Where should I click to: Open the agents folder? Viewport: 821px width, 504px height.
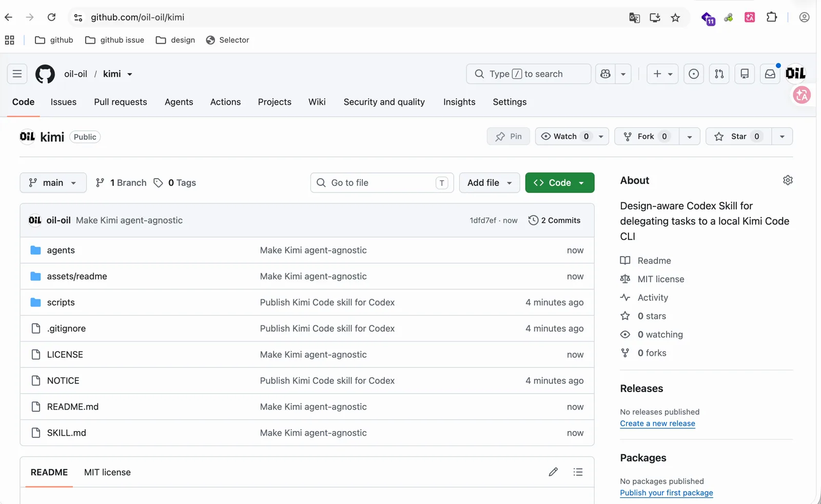61,250
